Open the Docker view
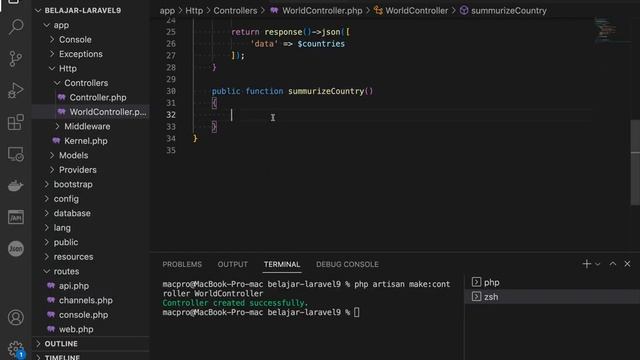Image resolution: width=640 pixels, height=360 pixels. pyautogui.click(x=16, y=186)
